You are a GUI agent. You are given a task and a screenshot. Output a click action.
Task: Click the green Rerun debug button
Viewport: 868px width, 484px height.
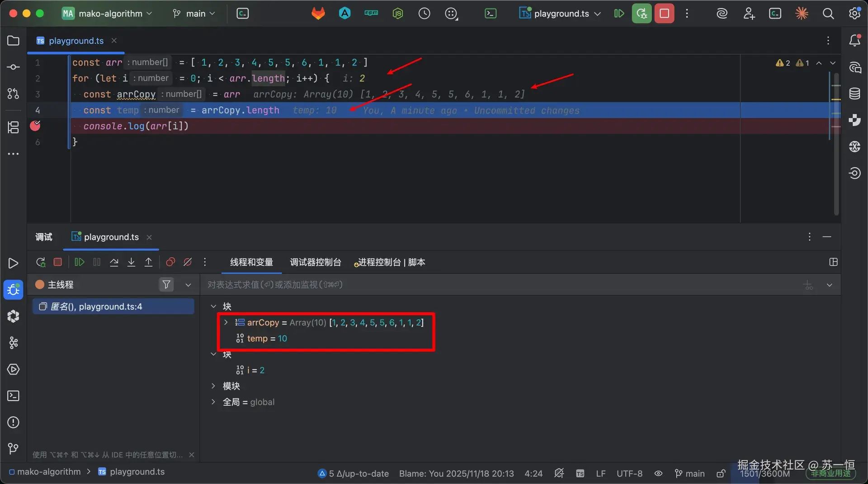(642, 14)
